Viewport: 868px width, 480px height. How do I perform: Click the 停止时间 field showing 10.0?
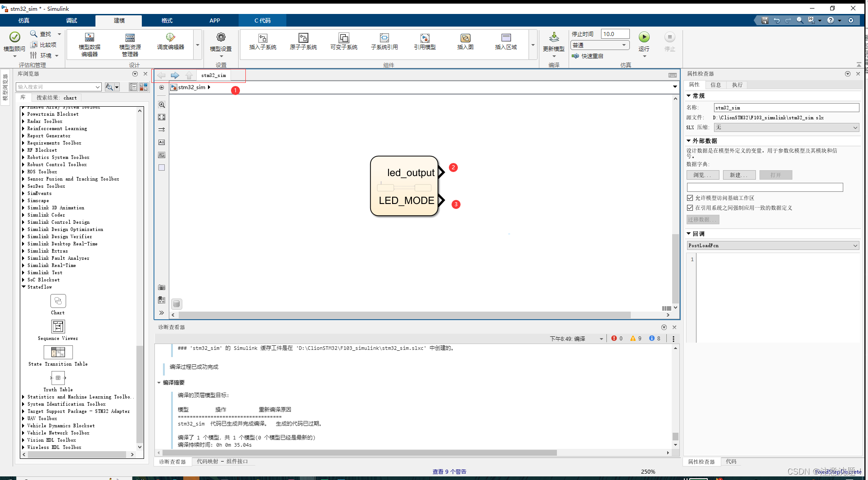[x=615, y=34]
